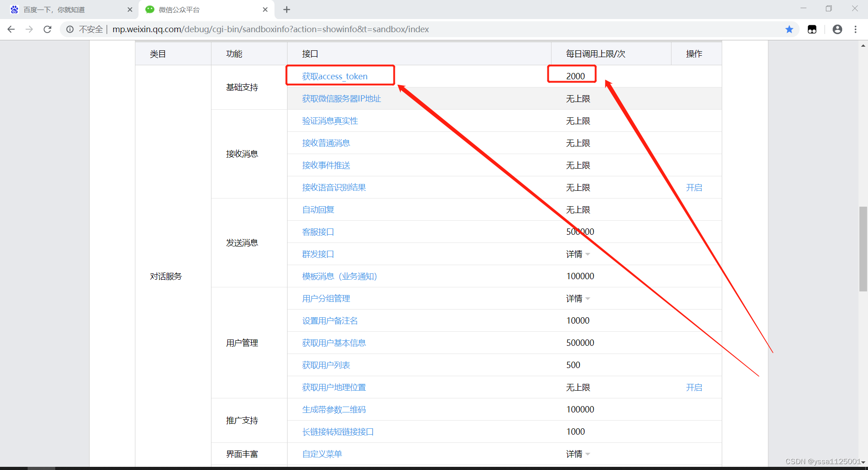This screenshot has height=470, width=868.
Task: Open the 获取用户地理位置 link
Action: click(334, 388)
